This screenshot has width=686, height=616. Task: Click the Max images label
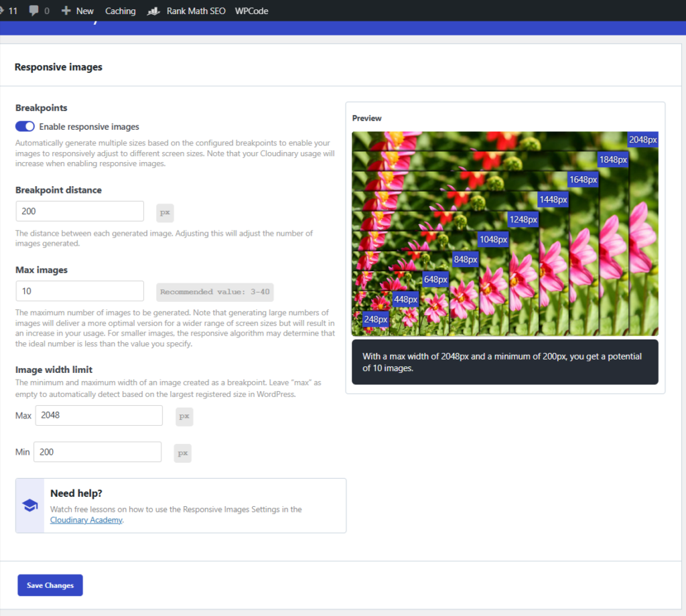(42, 271)
